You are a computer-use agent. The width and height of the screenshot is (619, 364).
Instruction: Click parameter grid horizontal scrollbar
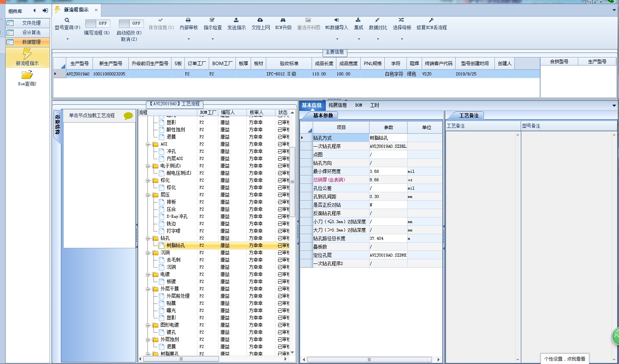pyautogui.click(x=369, y=359)
